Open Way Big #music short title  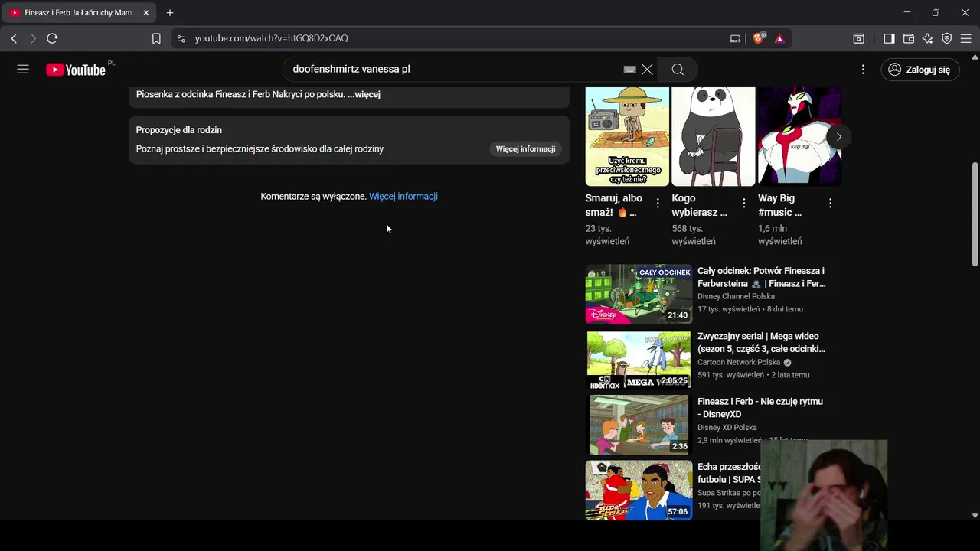pos(780,205)
